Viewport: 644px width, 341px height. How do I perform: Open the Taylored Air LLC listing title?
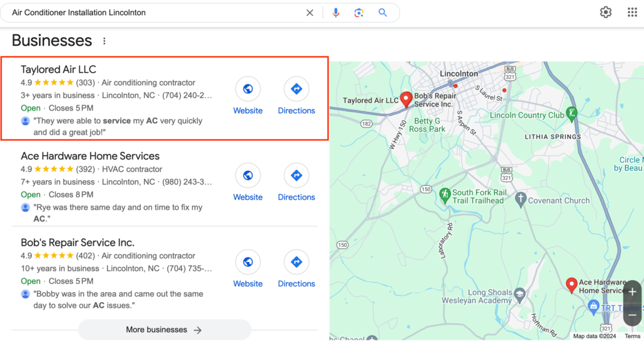58,69
